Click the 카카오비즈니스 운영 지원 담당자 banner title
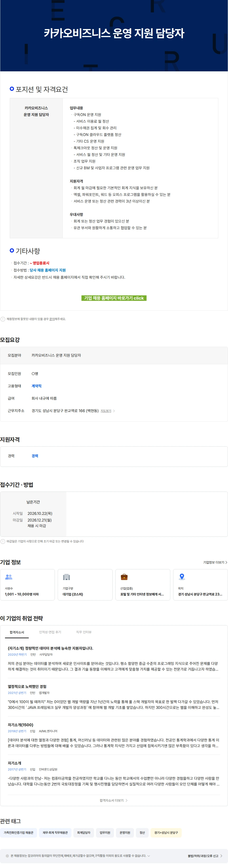Image resolution: width=228 pixels, height=868 pixels. 114,33
